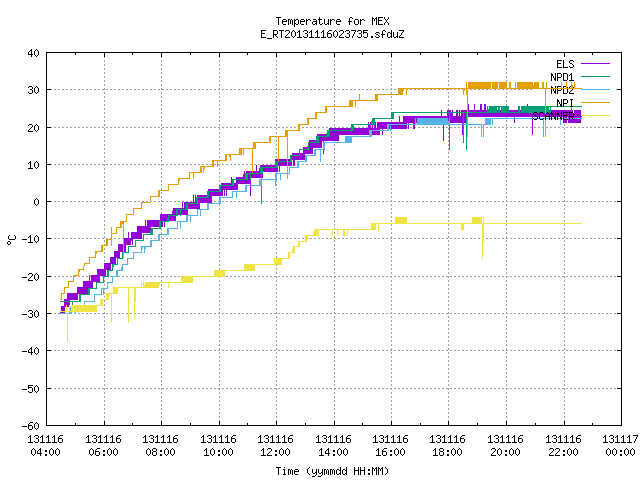Click the x-axis tick label 131116 04:00
Screen dimensions: 640x480
[46, 446]
